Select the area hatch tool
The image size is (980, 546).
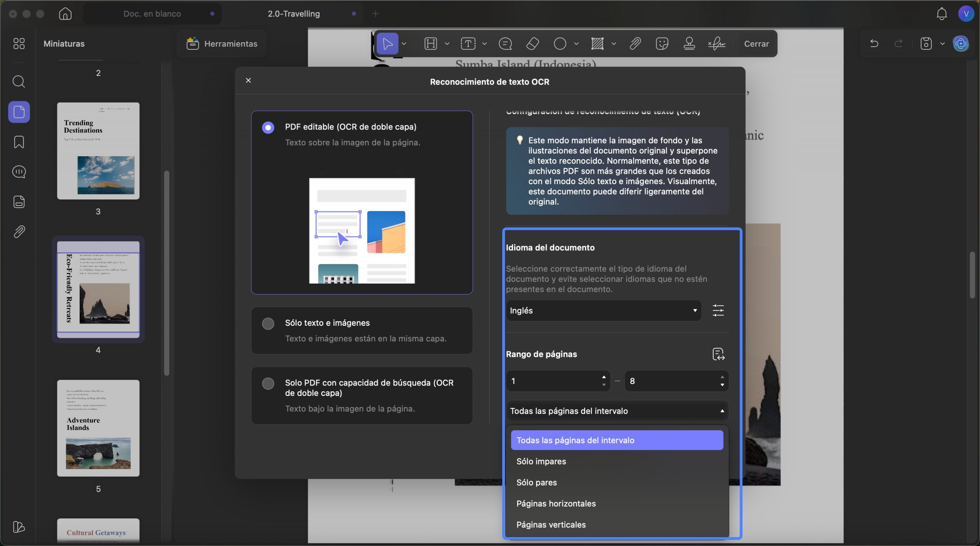click(x=597, y=44)
